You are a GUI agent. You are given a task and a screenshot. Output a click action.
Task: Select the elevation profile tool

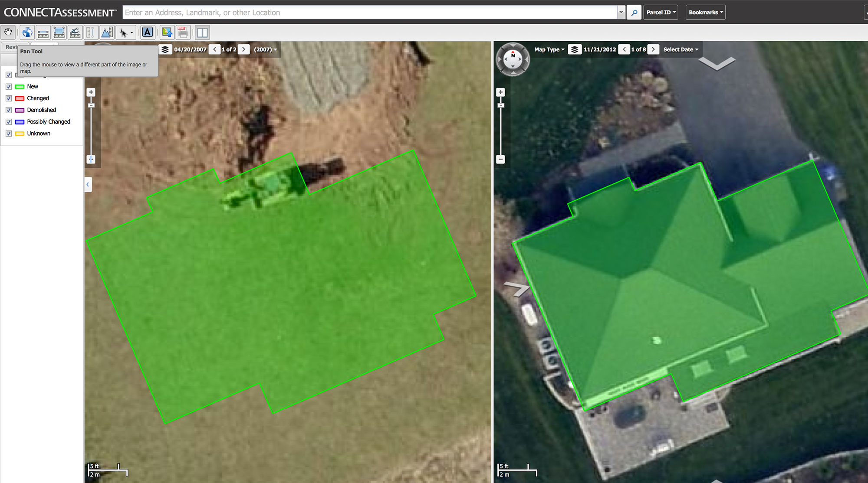(107, 33)
